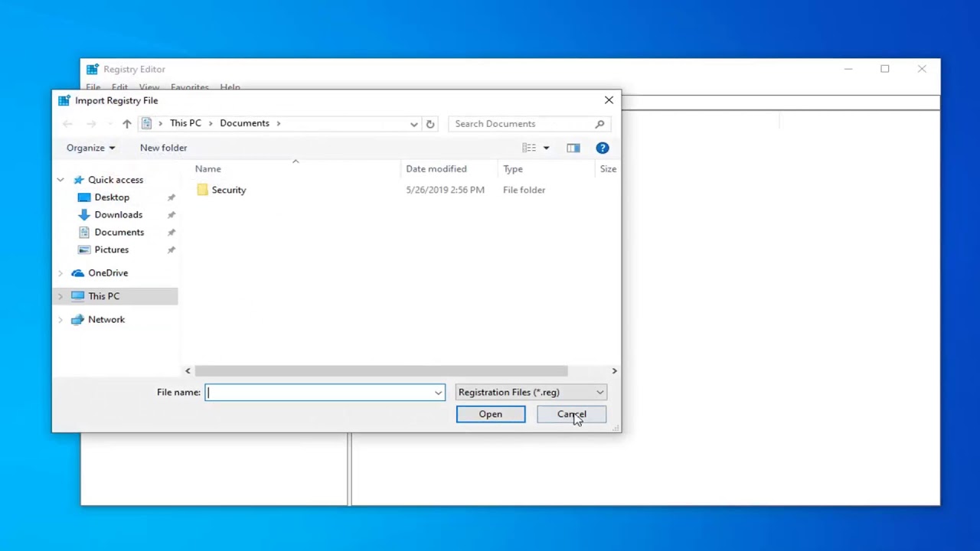Expand the OneDrive tree node
The width and height of the screenshot is (980, 551).
(x=60, y=273)
